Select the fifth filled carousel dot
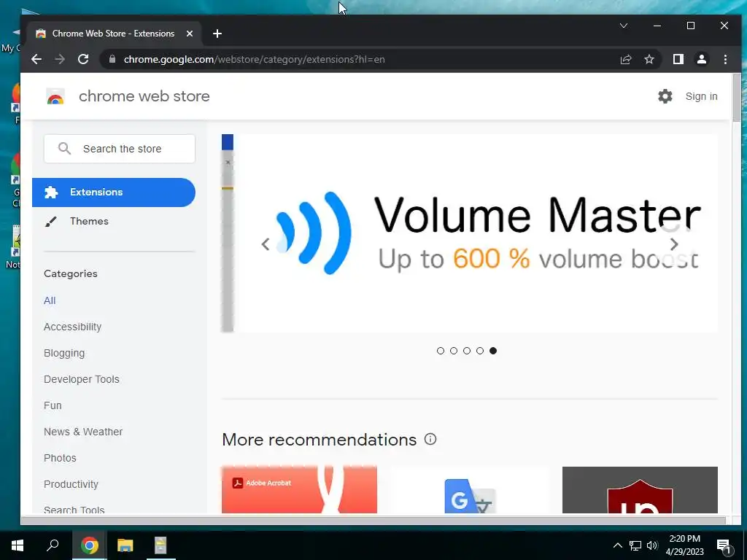 point(493,351)
